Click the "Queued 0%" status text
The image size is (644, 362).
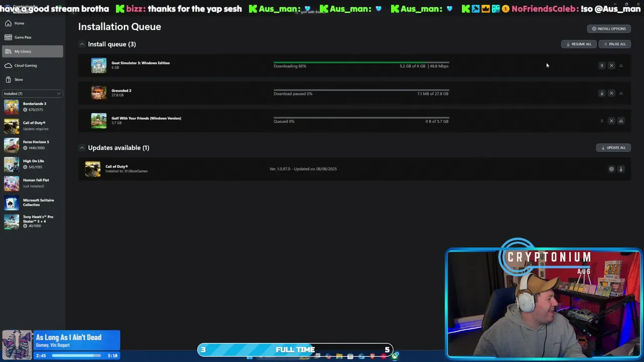point(284,122)
